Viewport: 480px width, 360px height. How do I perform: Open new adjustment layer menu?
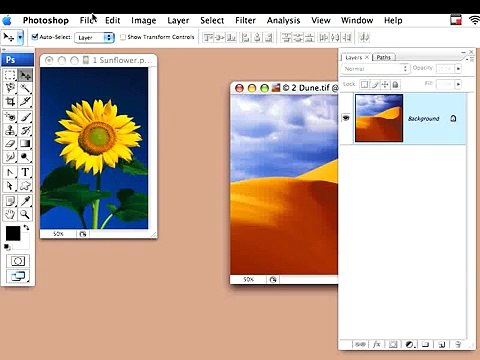click(x=410, y=344)
